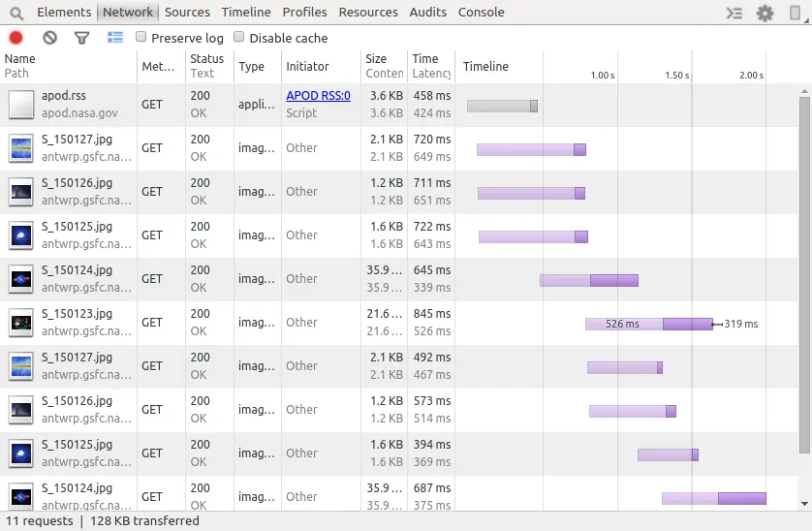Sort by the Name Path column header
This screenshot has width=812, height=531.
69,66
